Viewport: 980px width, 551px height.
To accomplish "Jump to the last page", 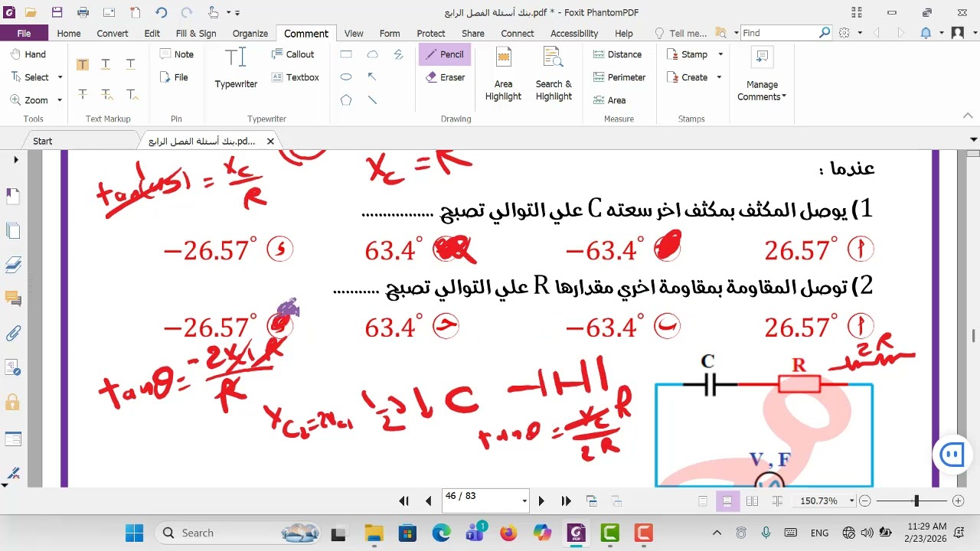I will 566,500.
